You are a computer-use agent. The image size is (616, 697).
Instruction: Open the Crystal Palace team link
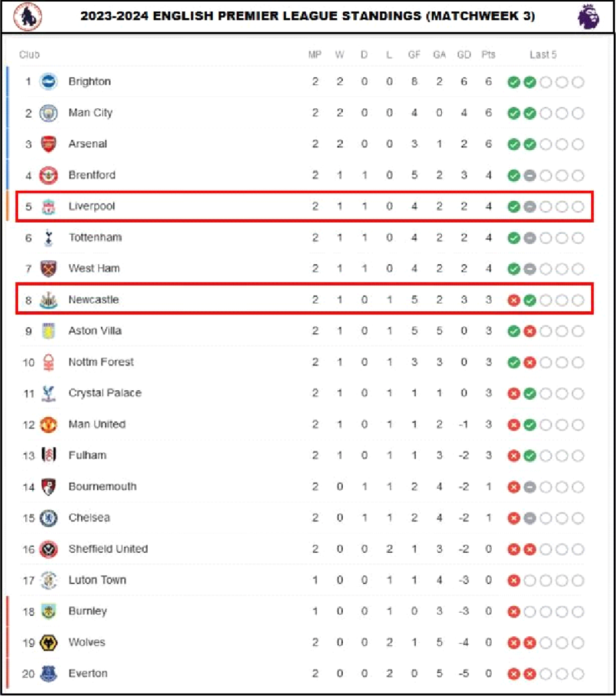[x=105, y=393]
